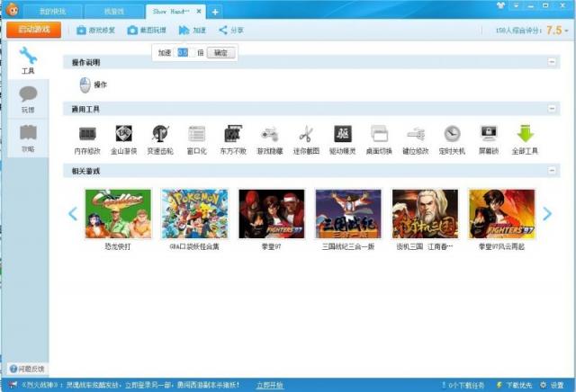This screenshot has height=392, width=576.
Task: Click the orange 启动游戏 launch button
Action: point(34,30)
